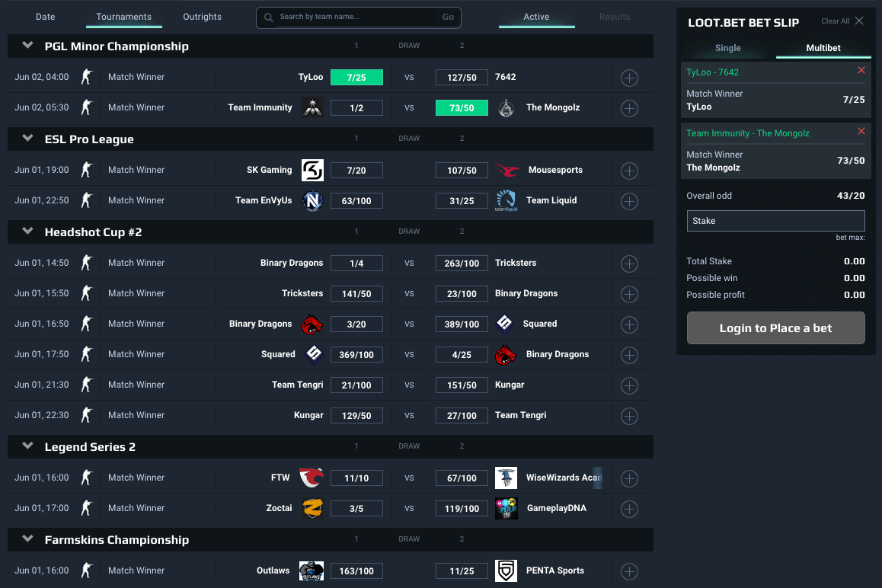The height and width of the screenshot is (588, 882).
Task: Expand extra bets for Team EnVyUs vs Team Liquid
Action: (x=629, y=201)
